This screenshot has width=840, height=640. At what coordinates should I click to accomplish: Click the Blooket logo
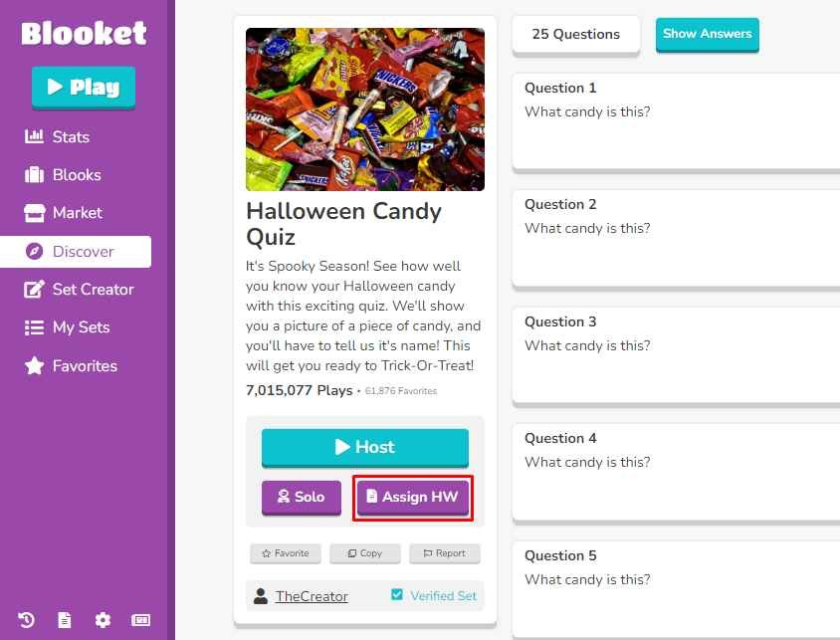point(84,34)
